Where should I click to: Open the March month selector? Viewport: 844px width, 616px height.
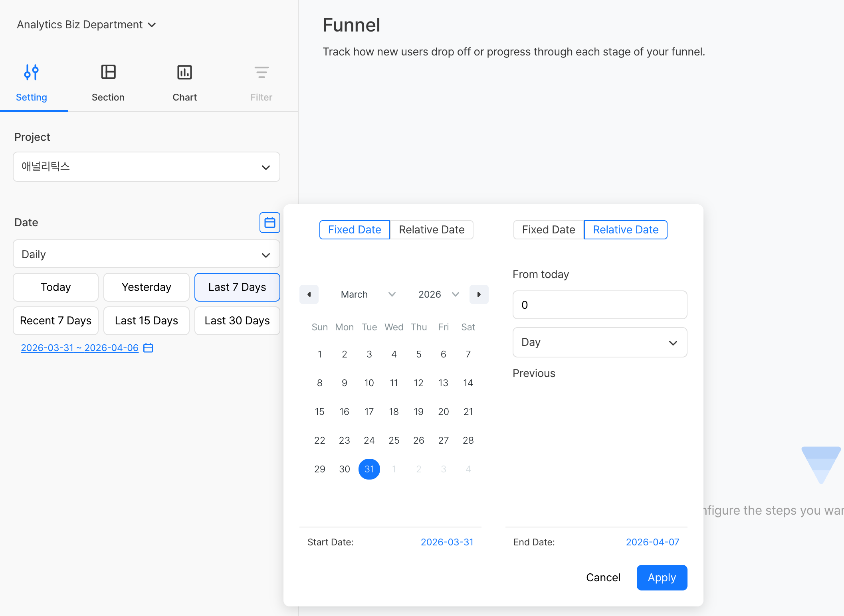click(x=368, y=294)
